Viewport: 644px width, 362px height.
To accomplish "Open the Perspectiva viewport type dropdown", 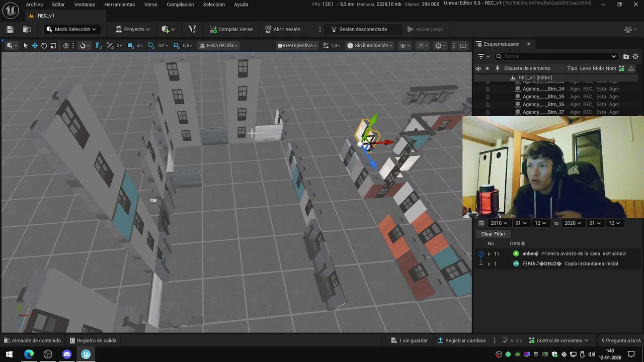I will (x=297, y=46).
